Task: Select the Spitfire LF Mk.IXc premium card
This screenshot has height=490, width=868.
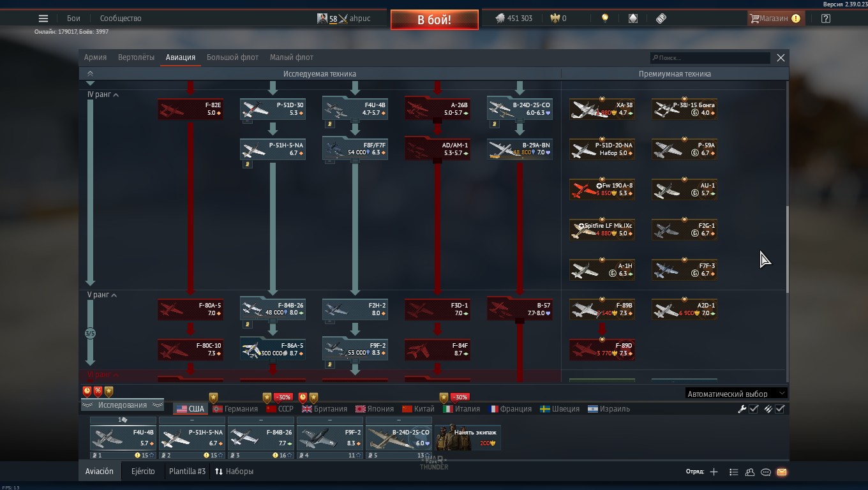Action: pos(602,230)
